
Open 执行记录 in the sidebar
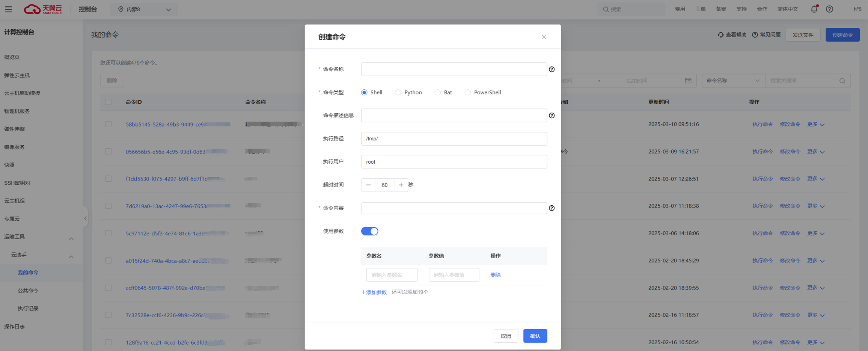[28, 309]
